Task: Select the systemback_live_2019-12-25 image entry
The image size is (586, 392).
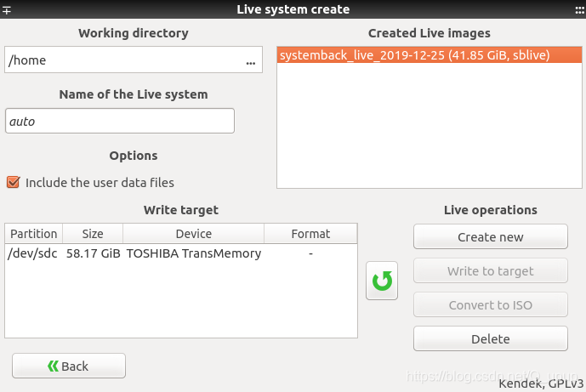Action: (430, 55)
